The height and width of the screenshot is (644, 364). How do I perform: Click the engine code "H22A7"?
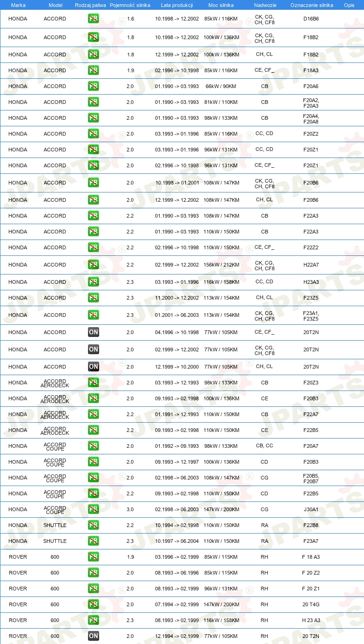311,265
